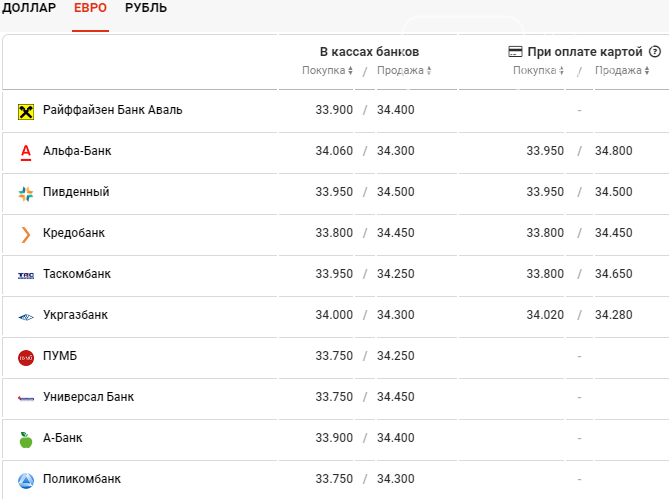Sort card payment rates by Продажа
669x501 pixels.
[622, 70]
